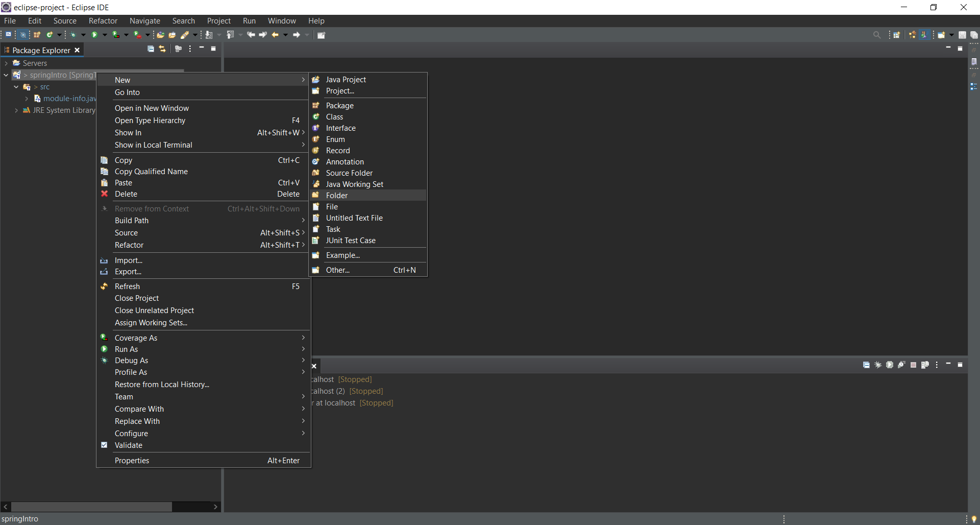This screenshot has height=525, width=980.
Task: Click the Previous Annotation toolbar icon
Action: 230,35
